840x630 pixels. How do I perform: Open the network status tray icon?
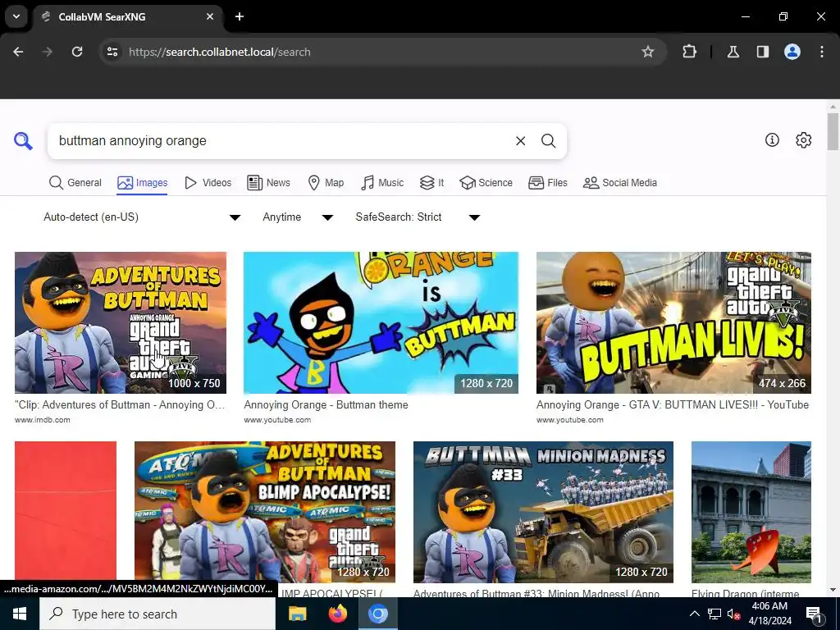[x=714, y=614]
